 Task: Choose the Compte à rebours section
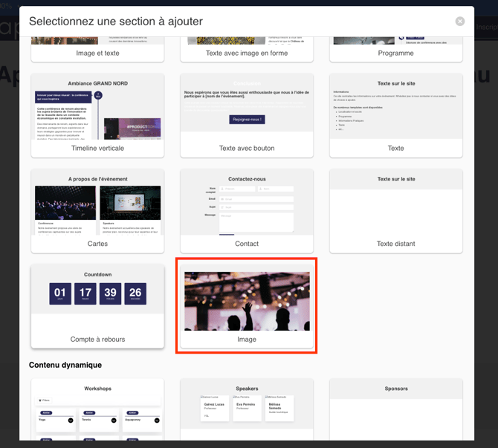pos(97,306)
